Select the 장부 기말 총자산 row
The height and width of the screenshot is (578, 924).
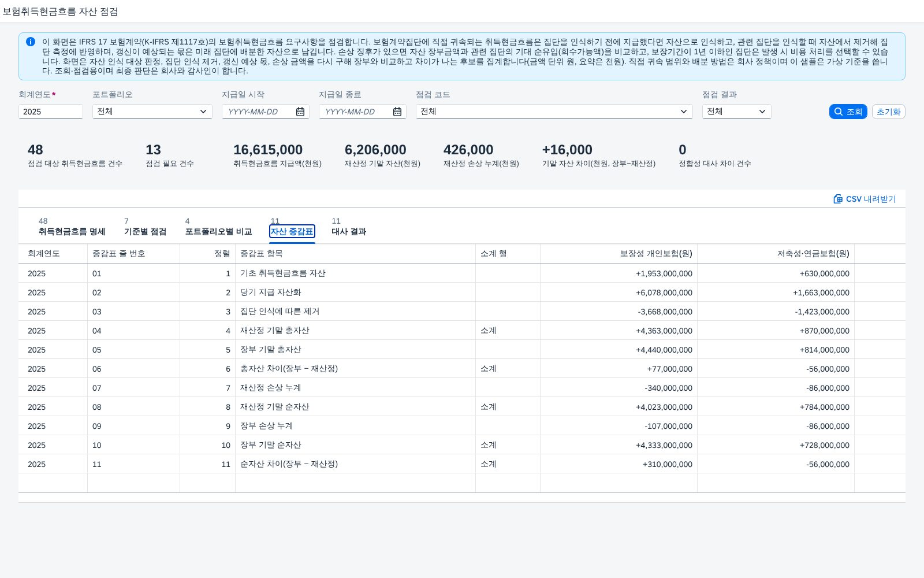pos(462,350)
